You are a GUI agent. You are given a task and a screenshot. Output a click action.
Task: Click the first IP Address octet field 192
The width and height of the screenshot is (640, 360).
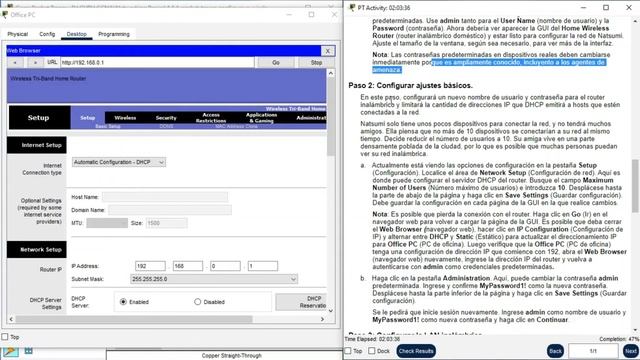(150, 266)
